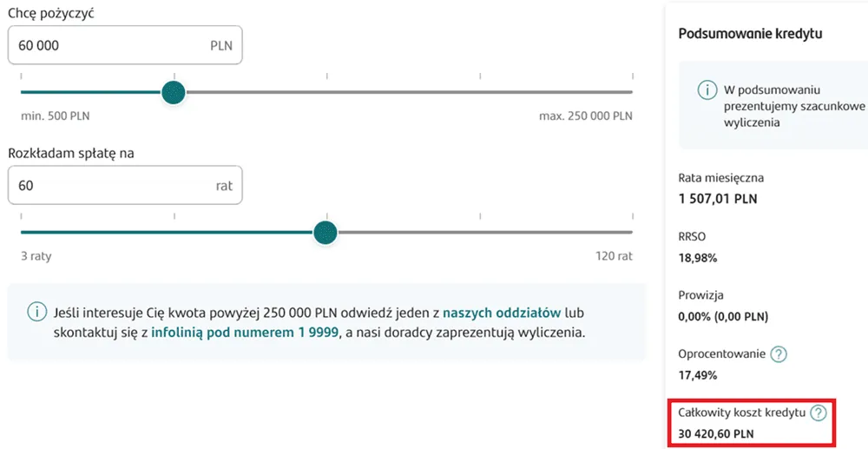Select the repayment period slider handle

point(325,232)
